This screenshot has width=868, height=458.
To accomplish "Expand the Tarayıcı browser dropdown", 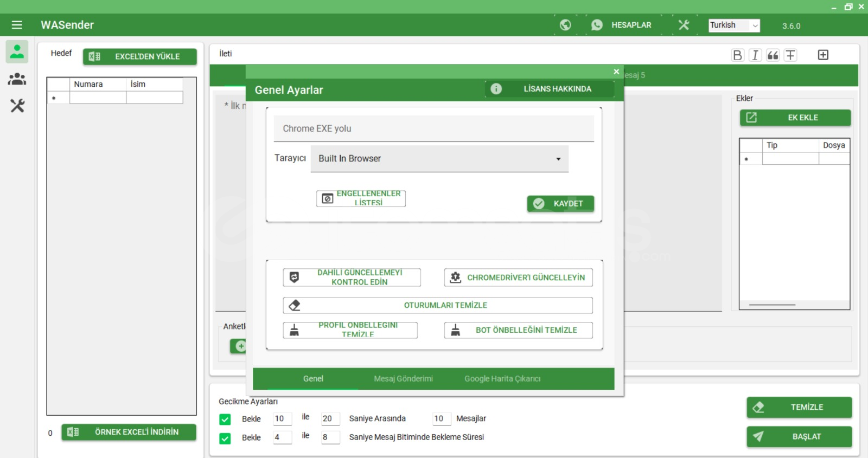I will [439, 159].
